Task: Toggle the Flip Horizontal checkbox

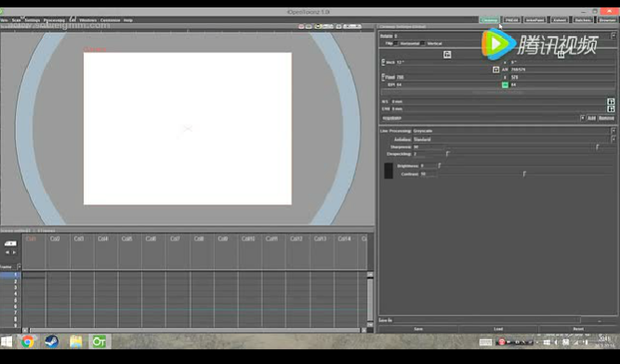Action: point(396,44)
